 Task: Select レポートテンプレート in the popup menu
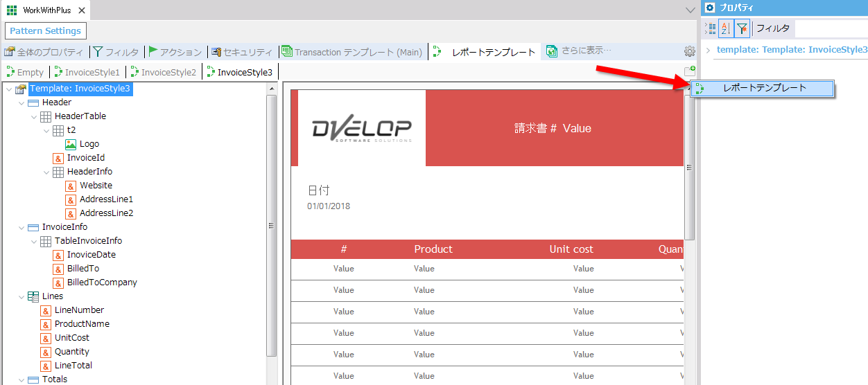coord(764,88)
